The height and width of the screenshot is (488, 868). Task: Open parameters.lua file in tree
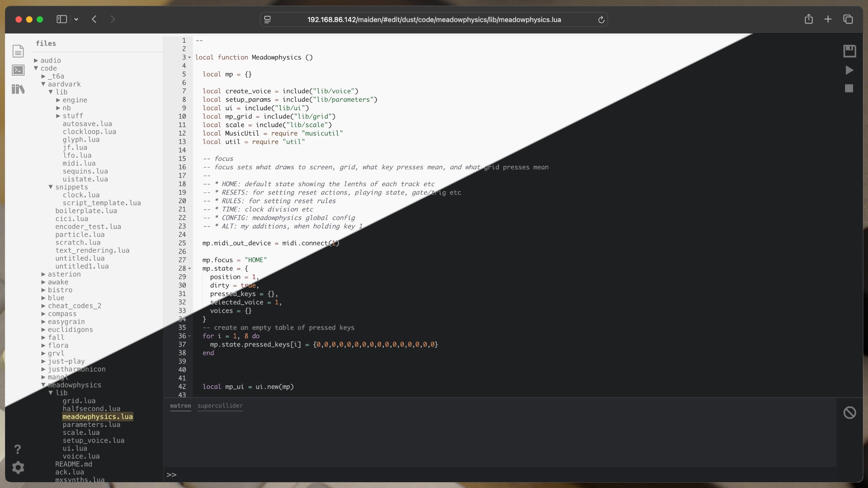(91, 425)
